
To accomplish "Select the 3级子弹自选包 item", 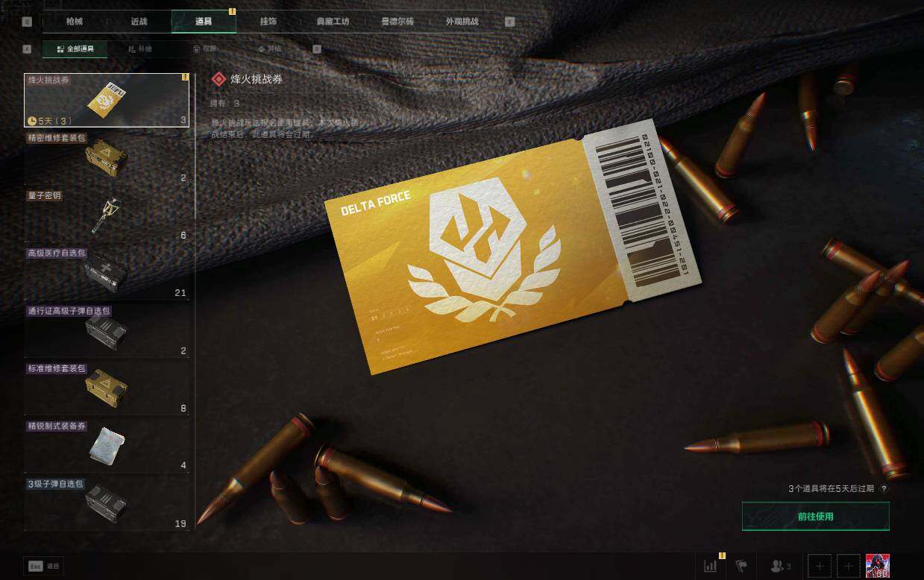I will pos(107,503).
